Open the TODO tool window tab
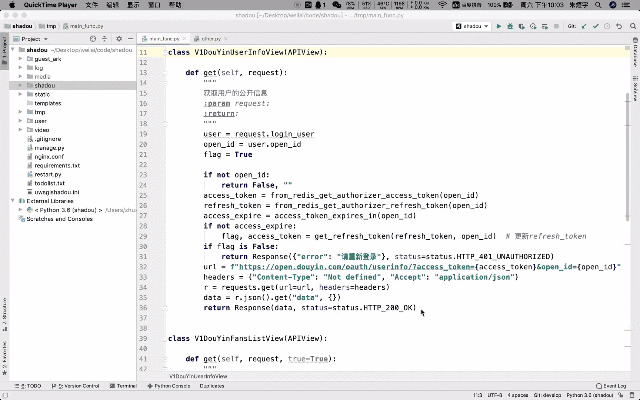The width and height of the screenshot is (640, 400). [x=28, y=386]
